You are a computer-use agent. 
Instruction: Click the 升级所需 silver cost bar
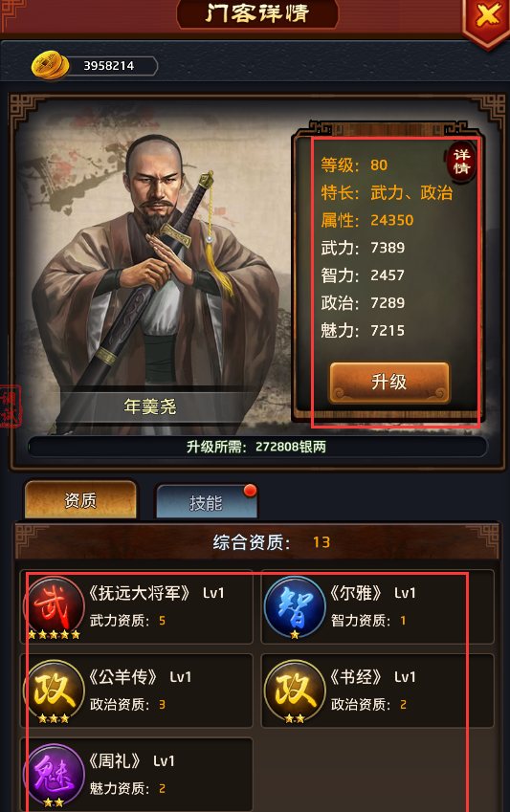(257, 447)
